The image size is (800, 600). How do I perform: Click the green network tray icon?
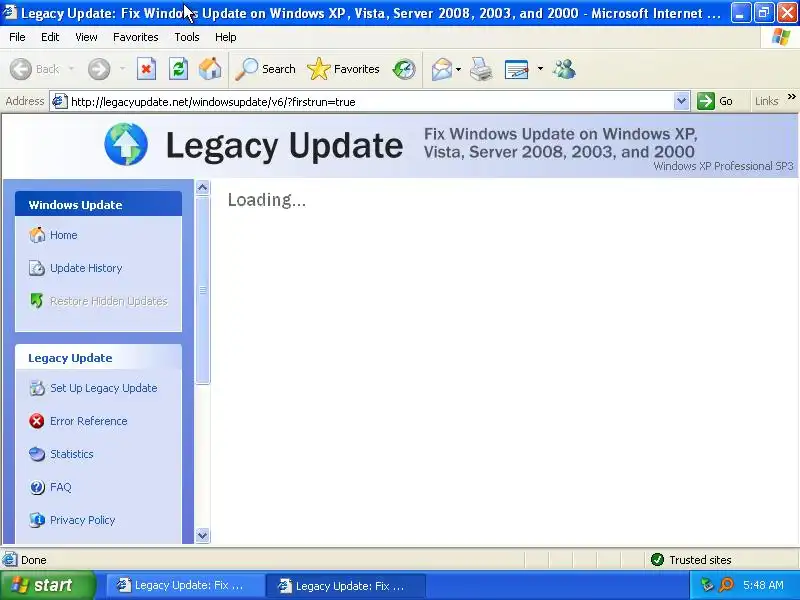(707, 585)
